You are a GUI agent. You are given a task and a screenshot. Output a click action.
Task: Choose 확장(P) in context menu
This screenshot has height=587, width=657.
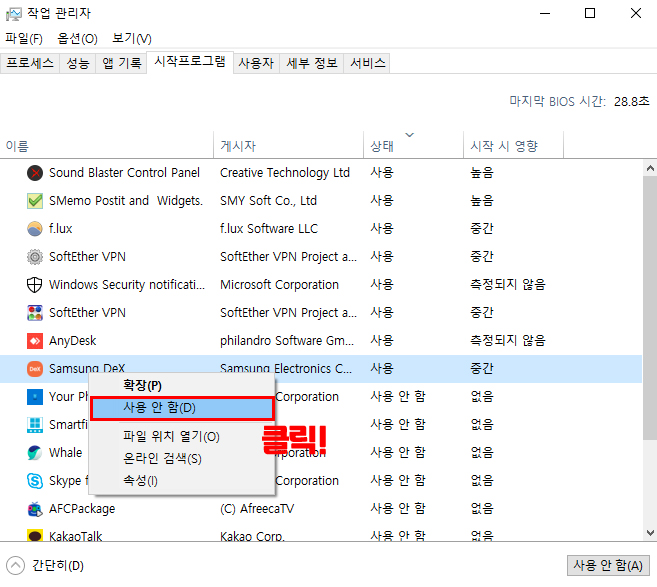(x=182, y=385)
